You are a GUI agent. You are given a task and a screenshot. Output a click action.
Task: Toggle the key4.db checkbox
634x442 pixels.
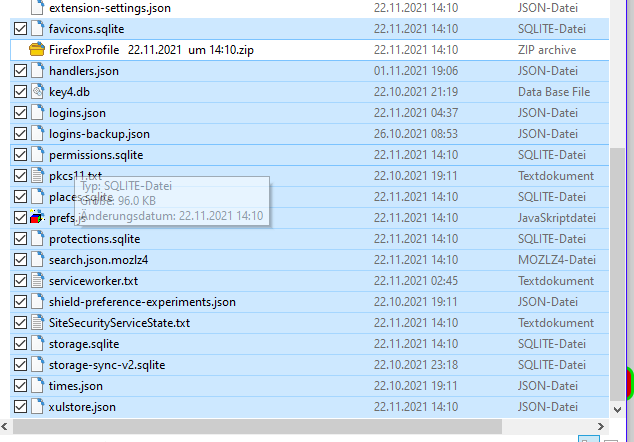[x=20, y=92]
